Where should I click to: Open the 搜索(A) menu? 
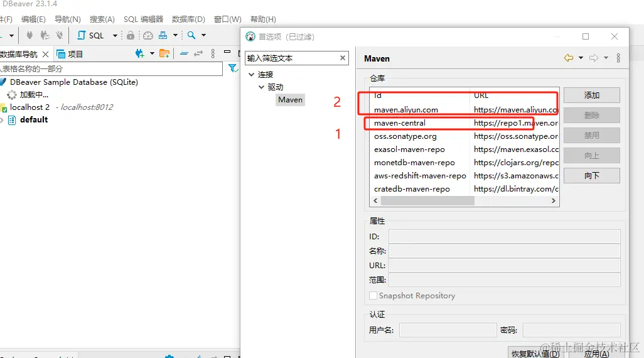[x=102, y=19]
